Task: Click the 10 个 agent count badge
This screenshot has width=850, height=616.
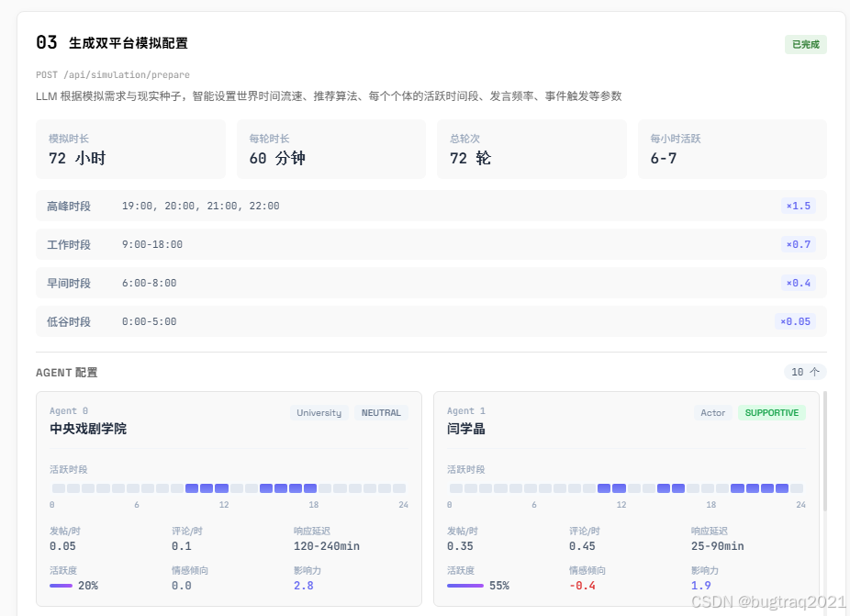Action: 805,372
